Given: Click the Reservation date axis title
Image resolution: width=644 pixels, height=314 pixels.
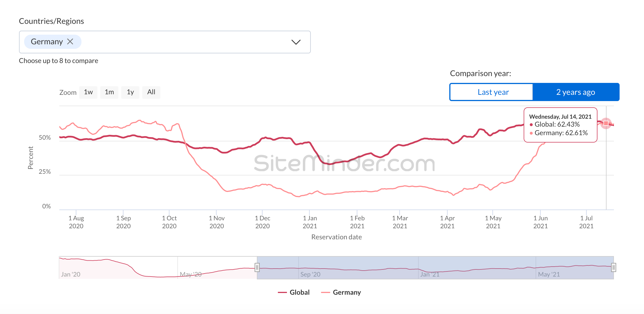Looking at the screenshot, I should pos(337,237).
